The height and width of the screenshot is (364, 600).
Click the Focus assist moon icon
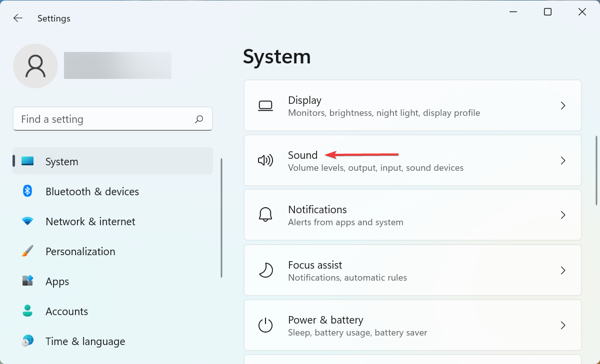coord(265,271)
